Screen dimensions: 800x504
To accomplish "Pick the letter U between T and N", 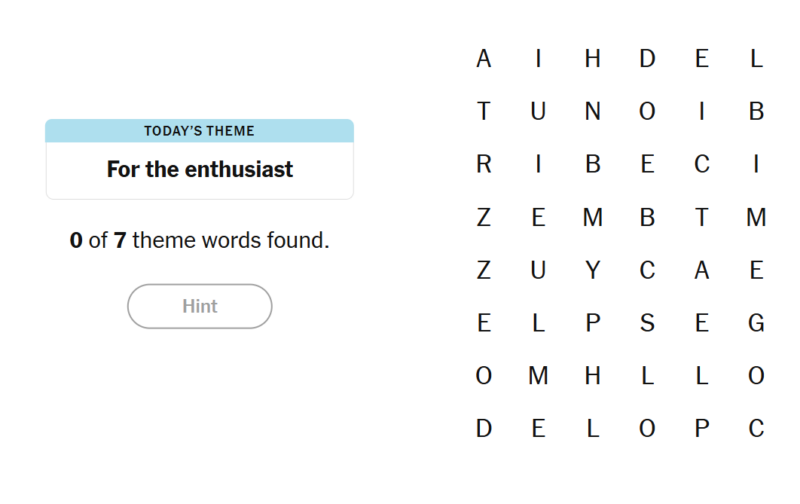I will [538, 111].
